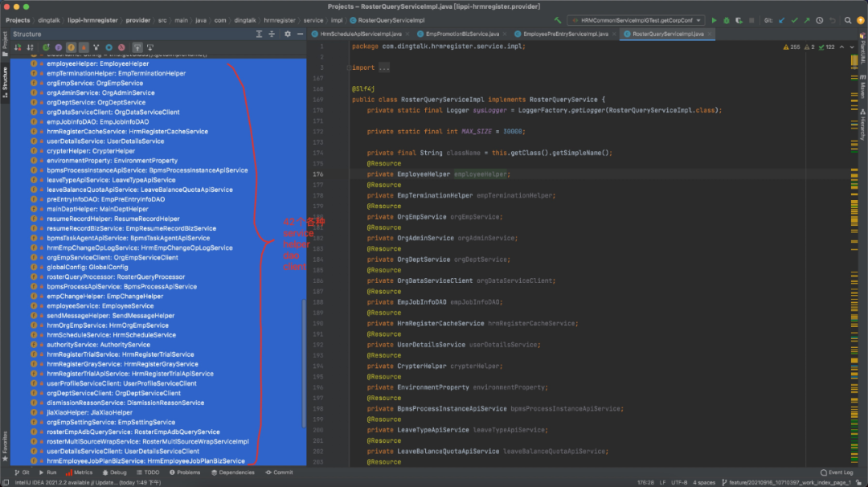This screenshot has height=487, width=868.
Task: Update project with Git blue arrow
Action: 782,20
